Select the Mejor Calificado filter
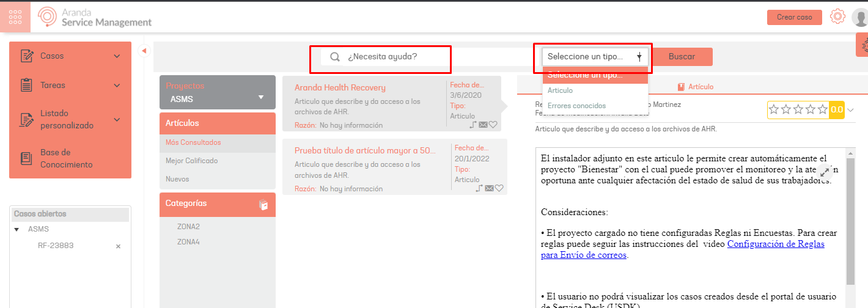The height and width of the screenshot is (308, 868). point(218,161)
